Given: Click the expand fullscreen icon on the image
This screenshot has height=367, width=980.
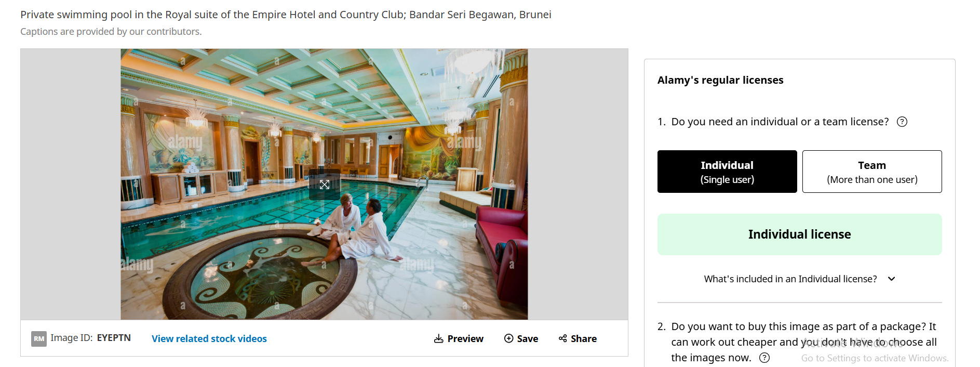Looking at the screenshot, I should click(325, 185).
